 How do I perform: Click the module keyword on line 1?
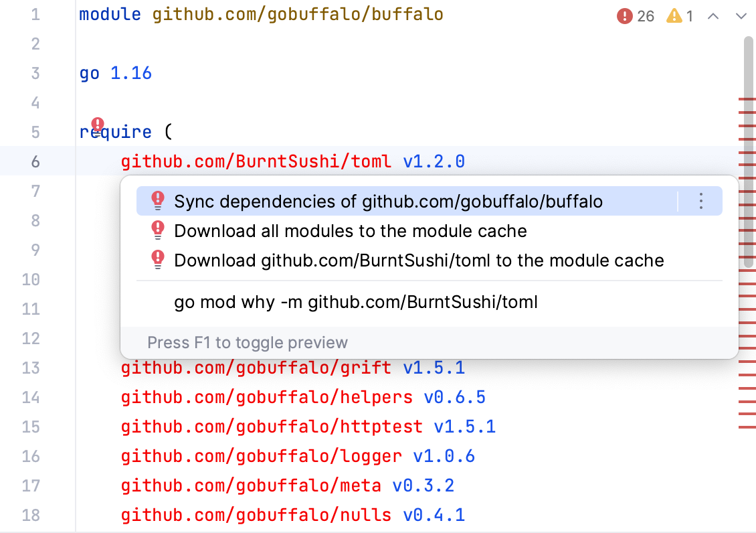(110, 14)
